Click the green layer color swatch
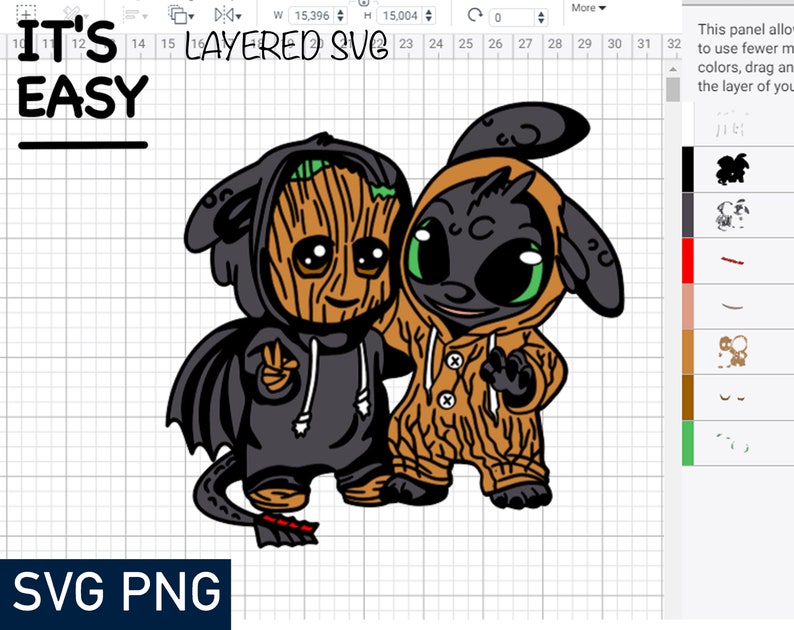 click(x=688, y=443)
